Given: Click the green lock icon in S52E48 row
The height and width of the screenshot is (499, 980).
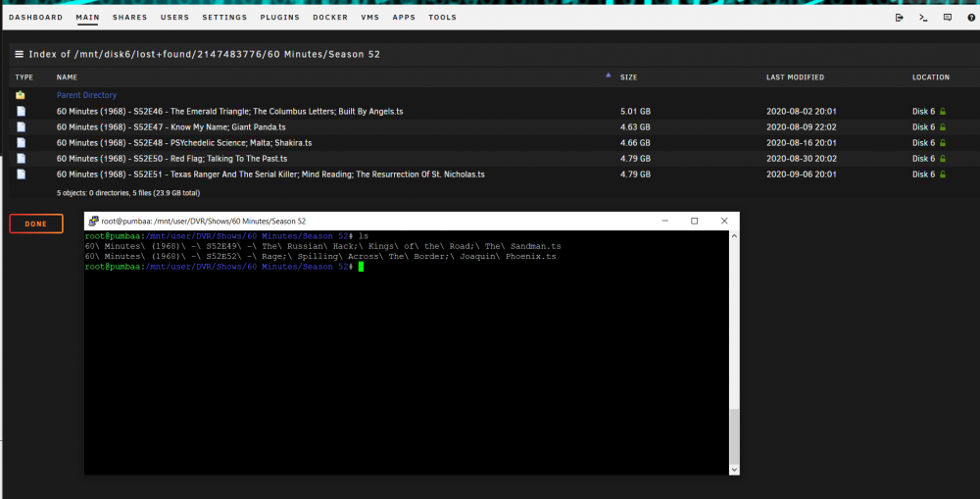Looking at the screenshot, I should point(943,142).
